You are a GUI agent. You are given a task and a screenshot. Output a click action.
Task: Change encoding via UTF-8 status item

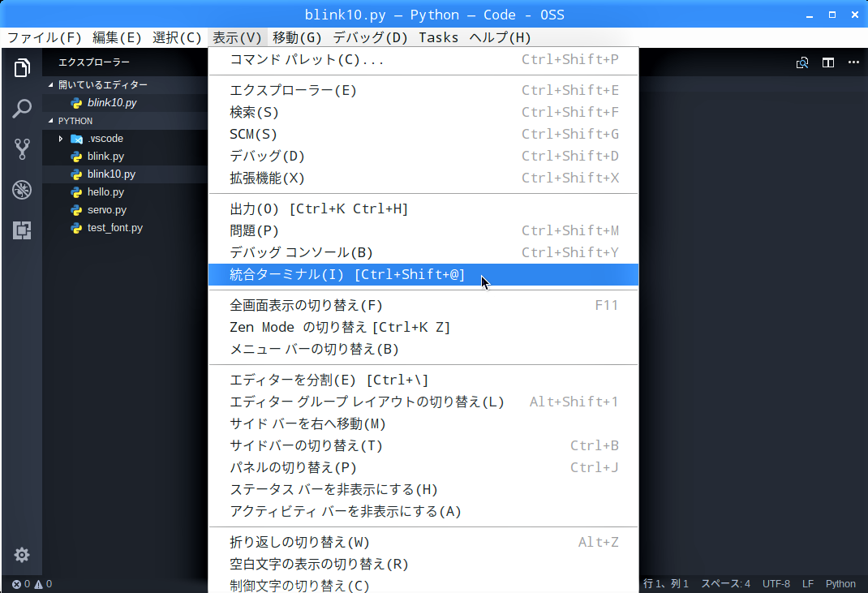click(x=776, y=583)
